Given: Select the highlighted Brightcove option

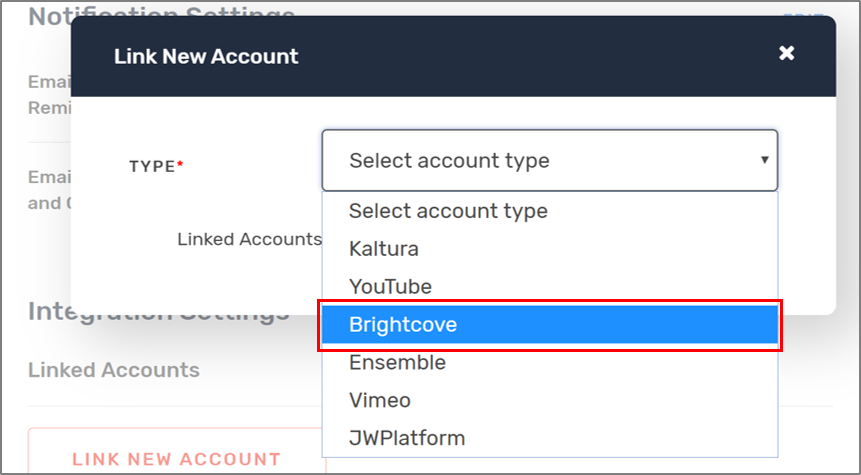Looking at the screenshot, I should 549,325.
